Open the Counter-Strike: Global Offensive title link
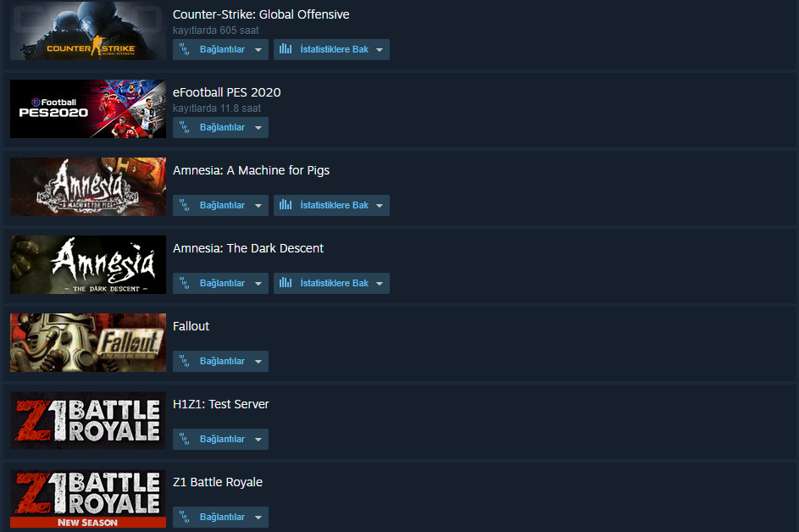The image size is (799, 532). [261, 14]
